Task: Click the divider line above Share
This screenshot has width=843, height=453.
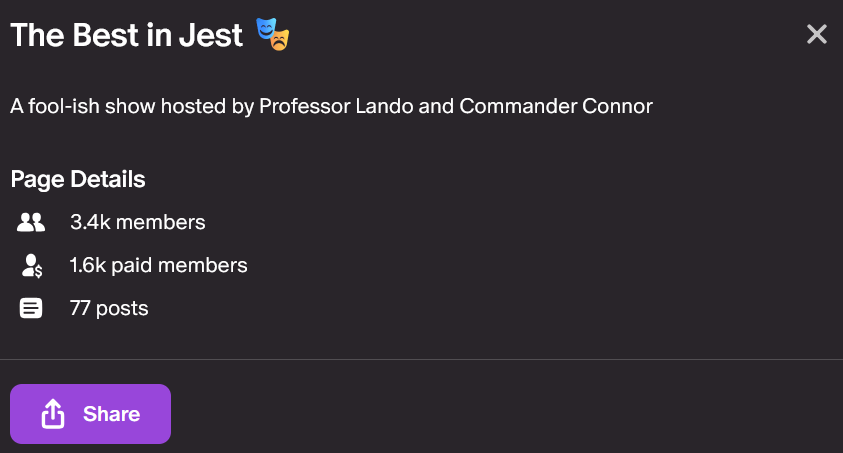Action: tap(422, 359)
